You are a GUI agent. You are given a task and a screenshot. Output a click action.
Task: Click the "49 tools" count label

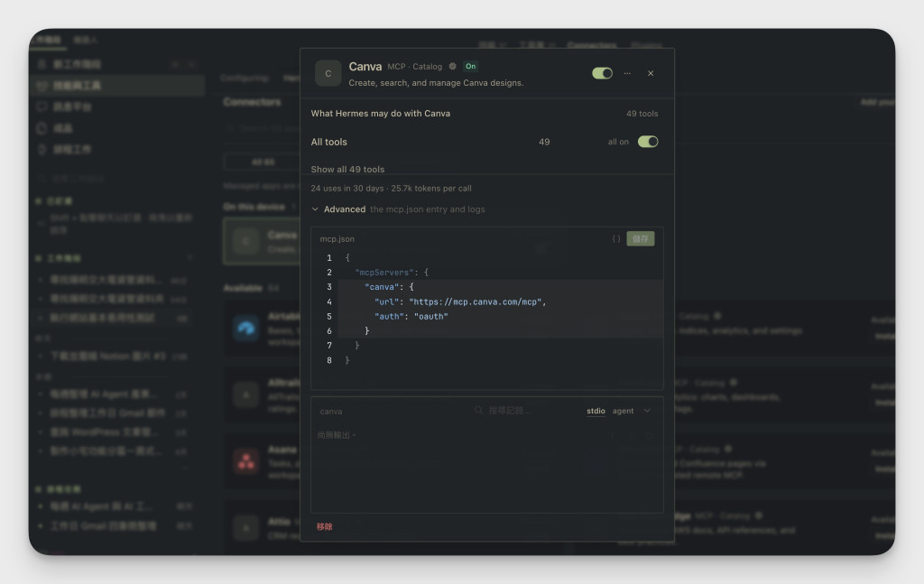tap(642, 113)
